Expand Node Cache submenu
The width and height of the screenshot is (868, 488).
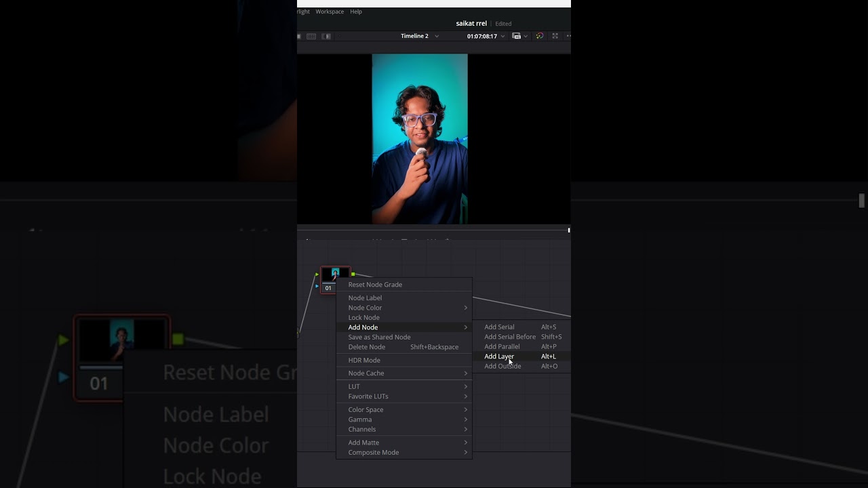(x=404, y=373)
